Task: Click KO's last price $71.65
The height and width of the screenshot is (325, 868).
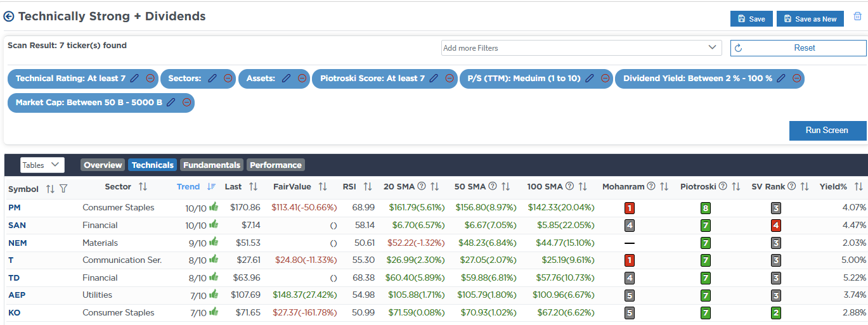Action: click(247, 312)
